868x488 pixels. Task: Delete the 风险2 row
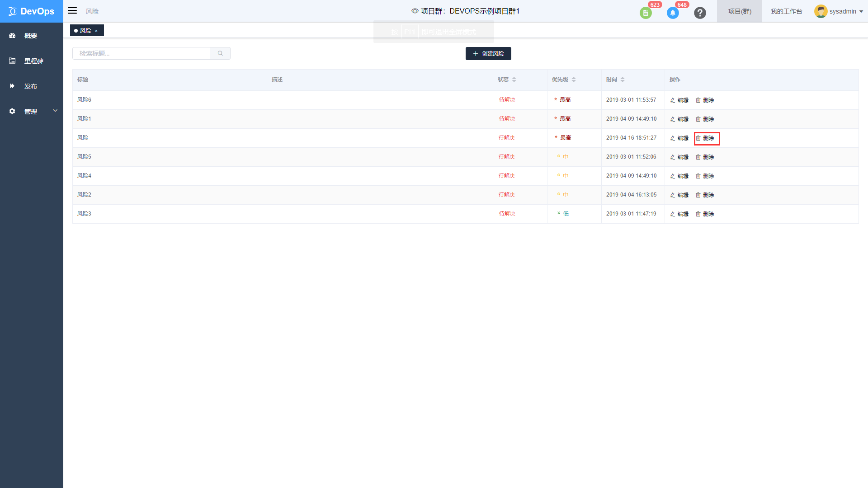705,195
